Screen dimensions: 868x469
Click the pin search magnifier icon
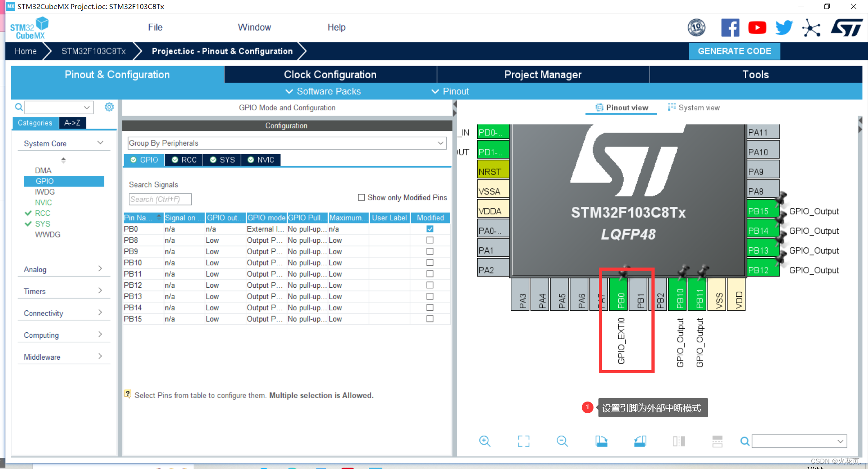744,442
